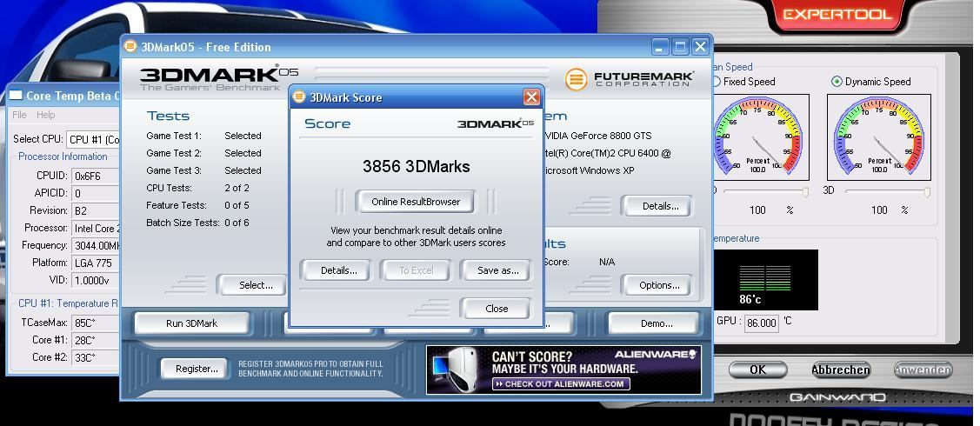Maximize the 3DMark05 window
Screen dimensions: 980x426
click(x=680, y=47)
